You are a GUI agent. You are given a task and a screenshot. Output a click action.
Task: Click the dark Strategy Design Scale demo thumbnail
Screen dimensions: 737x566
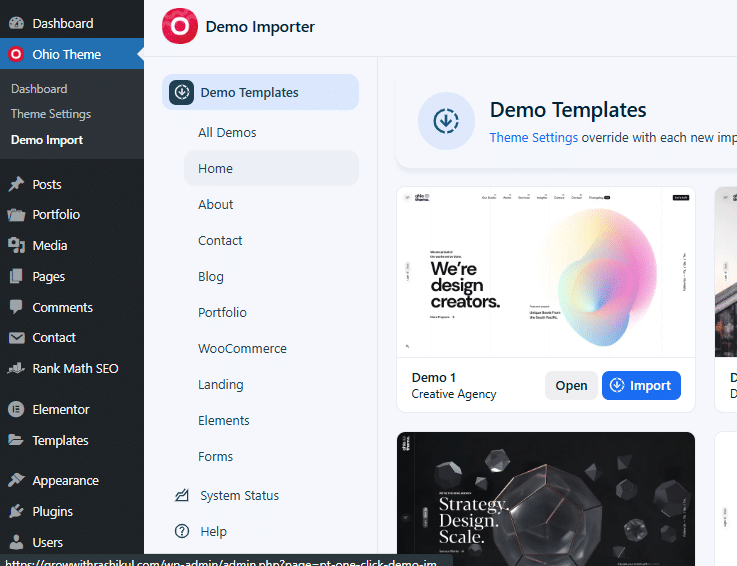[545, 495]
